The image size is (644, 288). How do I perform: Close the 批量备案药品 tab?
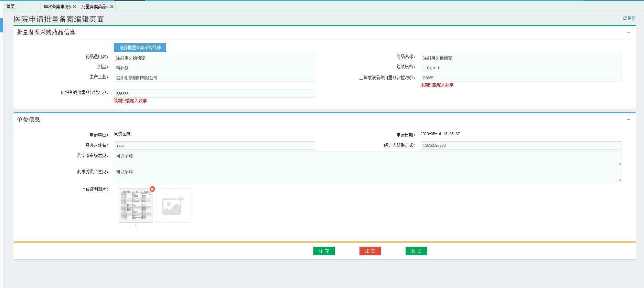(112, 7)
